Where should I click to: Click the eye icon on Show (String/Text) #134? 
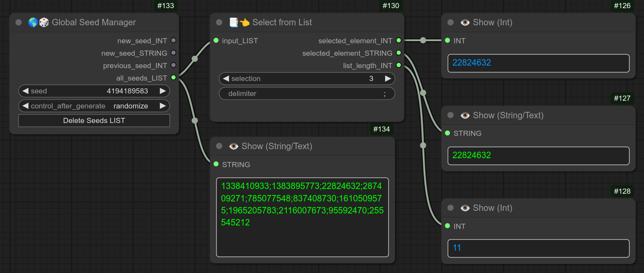pyautogui.click(x=234, y=146)
